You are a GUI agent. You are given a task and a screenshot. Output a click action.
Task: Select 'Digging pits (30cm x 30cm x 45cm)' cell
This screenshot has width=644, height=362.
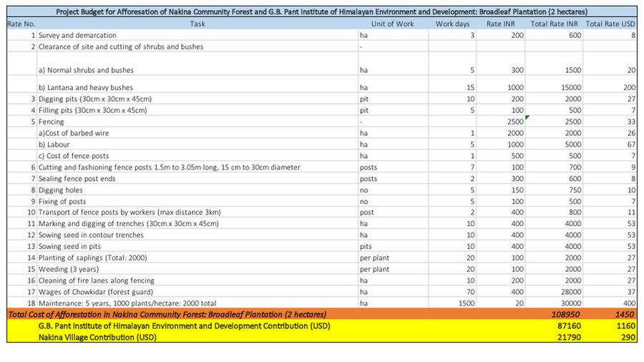197,99
